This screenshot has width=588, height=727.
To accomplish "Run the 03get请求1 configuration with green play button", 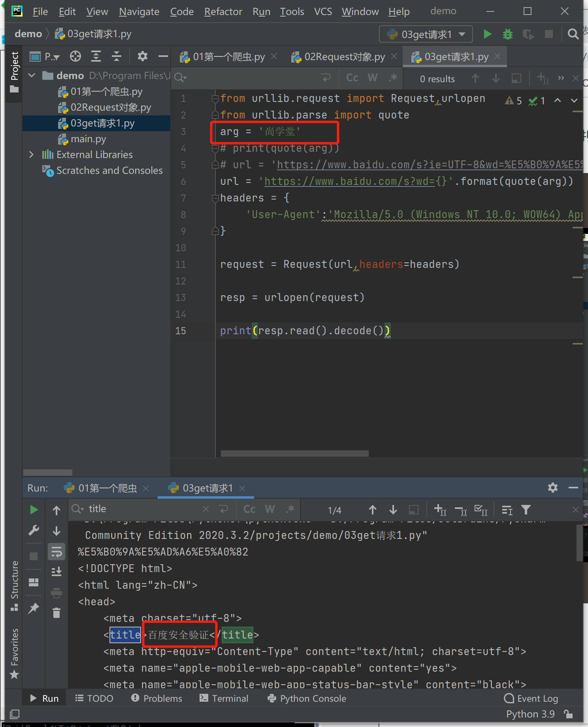I will pyautogui.click(x=488, y=34).
